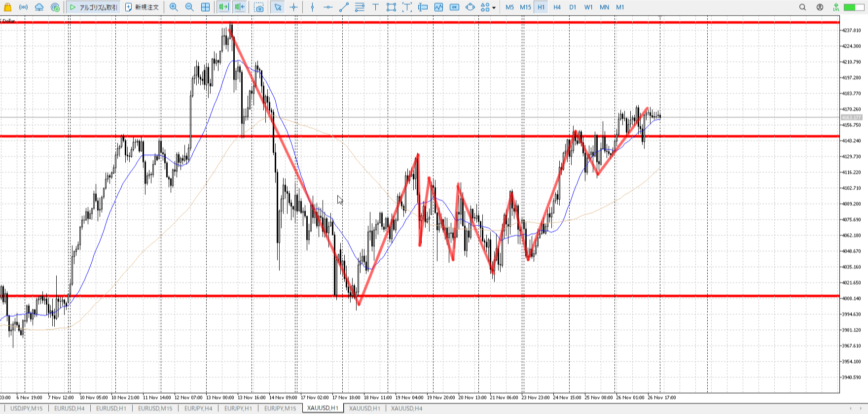Toggle the アルゴリズム取引 algo trading button
Viewport: 868px width, 414px height.
click(x=93, y=7)
